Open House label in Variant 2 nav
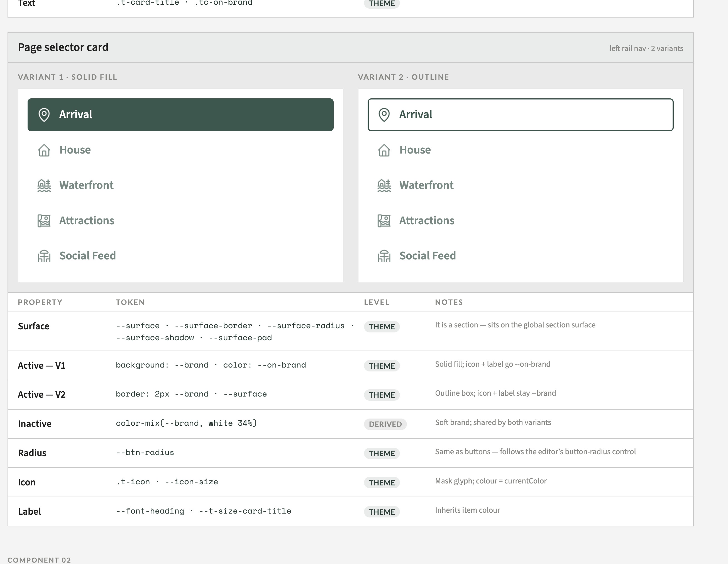The height and width of the screenshot is (564, 728). (x=415, y=150)
